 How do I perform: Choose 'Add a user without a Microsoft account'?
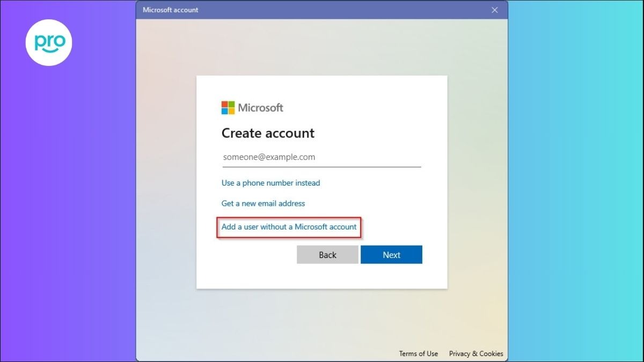[289, 227]
